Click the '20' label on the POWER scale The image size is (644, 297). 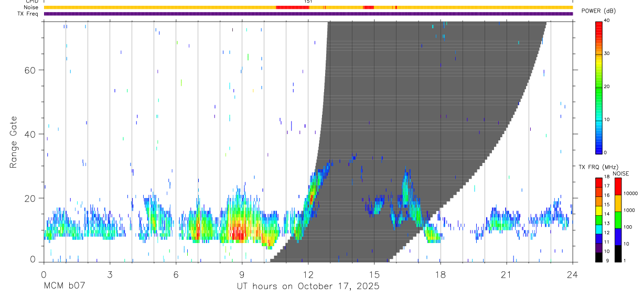[x=607, y=87]
